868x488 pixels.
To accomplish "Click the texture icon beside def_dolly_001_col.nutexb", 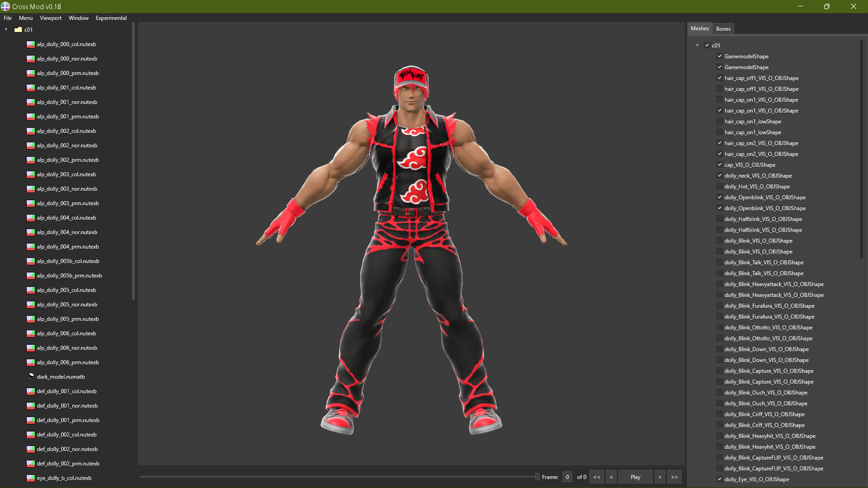I will (x=30, y=391).
